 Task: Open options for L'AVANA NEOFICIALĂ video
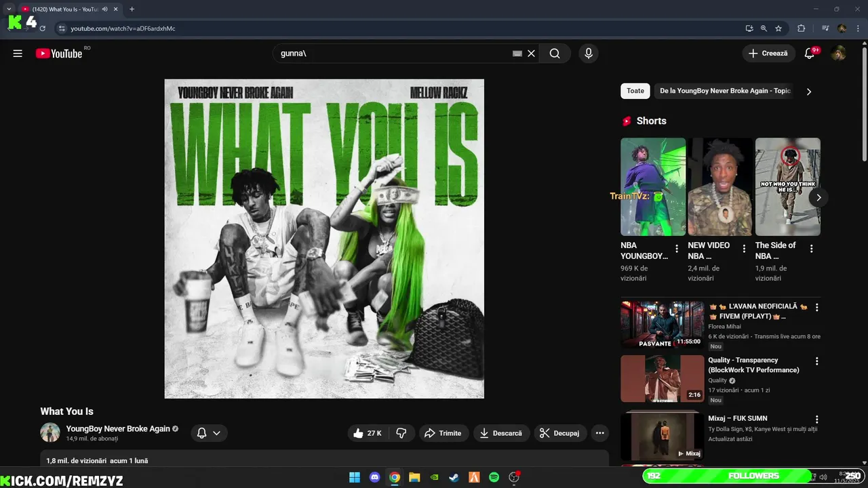816,308
